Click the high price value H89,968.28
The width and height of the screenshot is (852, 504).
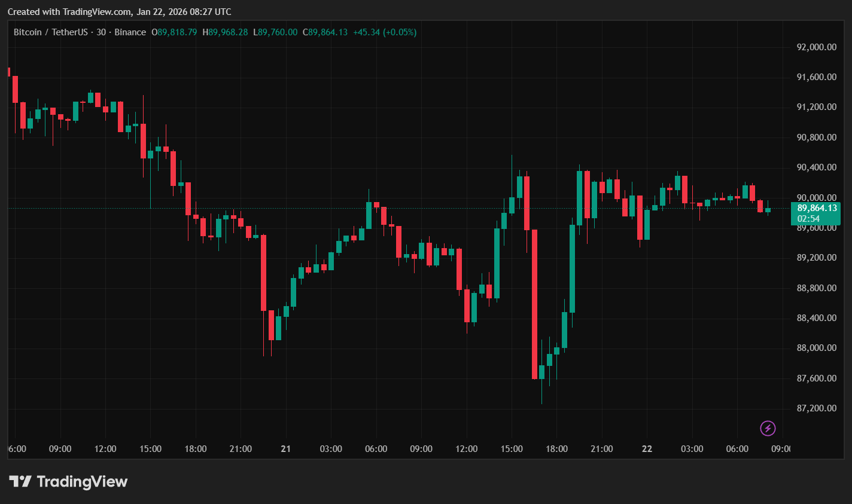225,32
